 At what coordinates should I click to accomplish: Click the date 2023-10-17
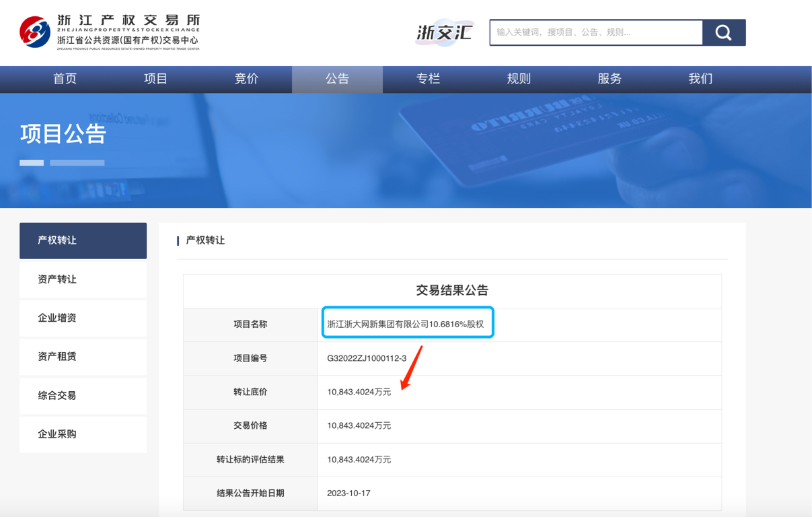(348, 493)
